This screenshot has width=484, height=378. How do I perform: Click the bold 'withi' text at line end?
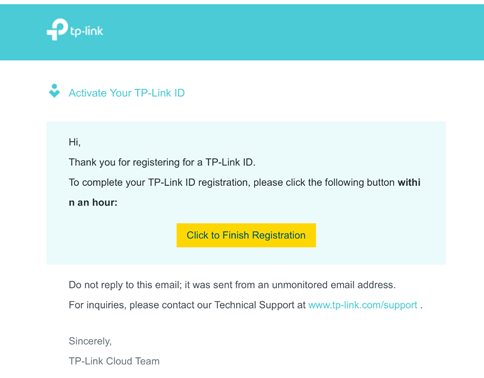tap(409, 183)
